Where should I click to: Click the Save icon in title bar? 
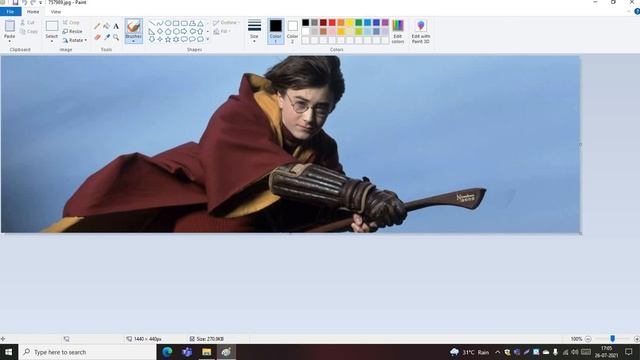pos(16,2)
